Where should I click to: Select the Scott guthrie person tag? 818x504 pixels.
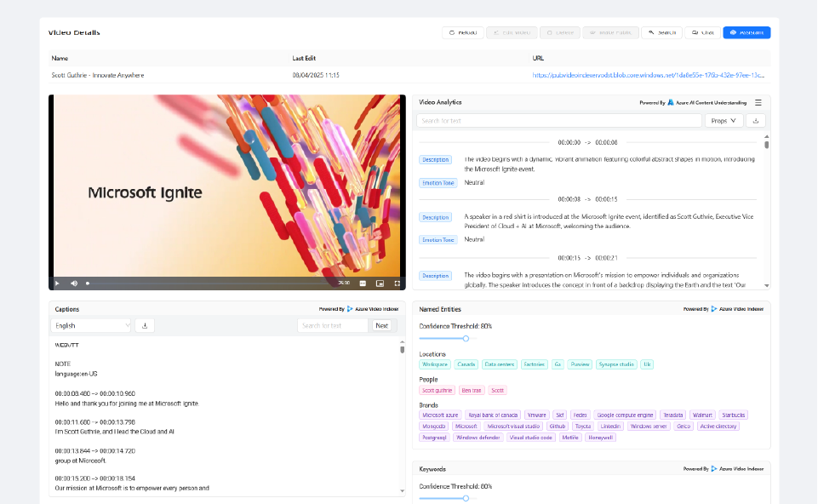(438, 390)
